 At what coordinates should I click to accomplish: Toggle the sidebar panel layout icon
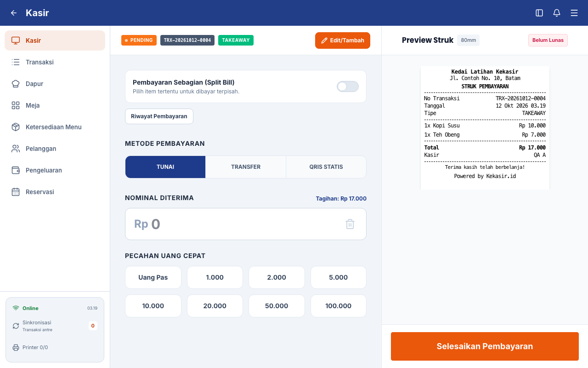coord(539,13)
